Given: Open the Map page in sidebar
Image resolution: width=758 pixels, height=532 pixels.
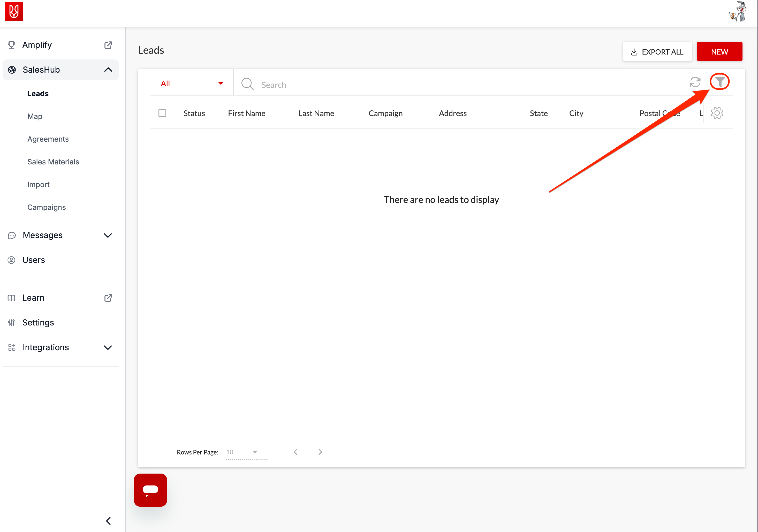Looking at the screenshot, I should 35,116.
